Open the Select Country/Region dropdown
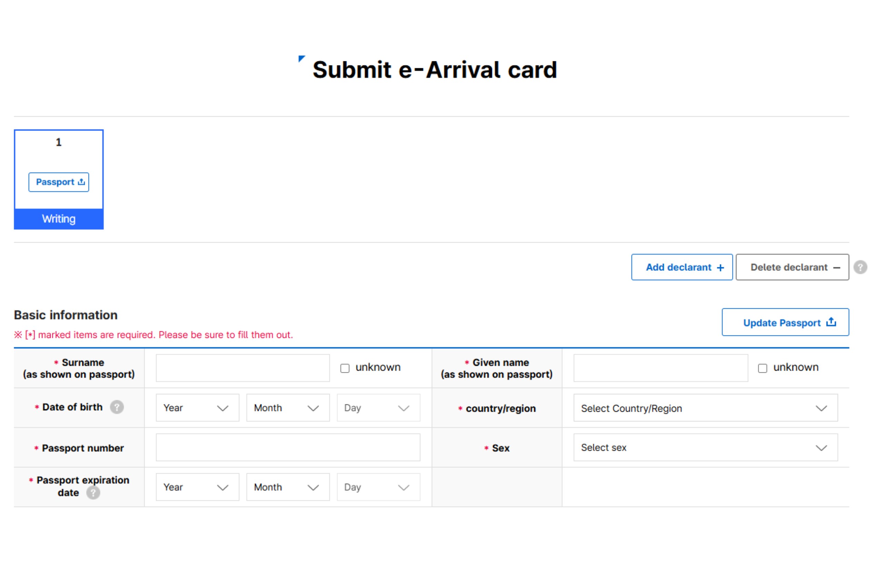The width and height of the screenshot is (882, 588). [705, 408]
